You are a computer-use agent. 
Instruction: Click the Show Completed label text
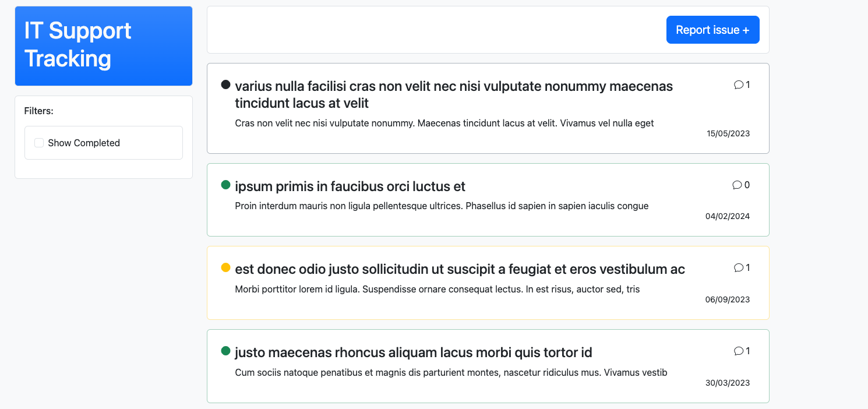click(84, 143)
